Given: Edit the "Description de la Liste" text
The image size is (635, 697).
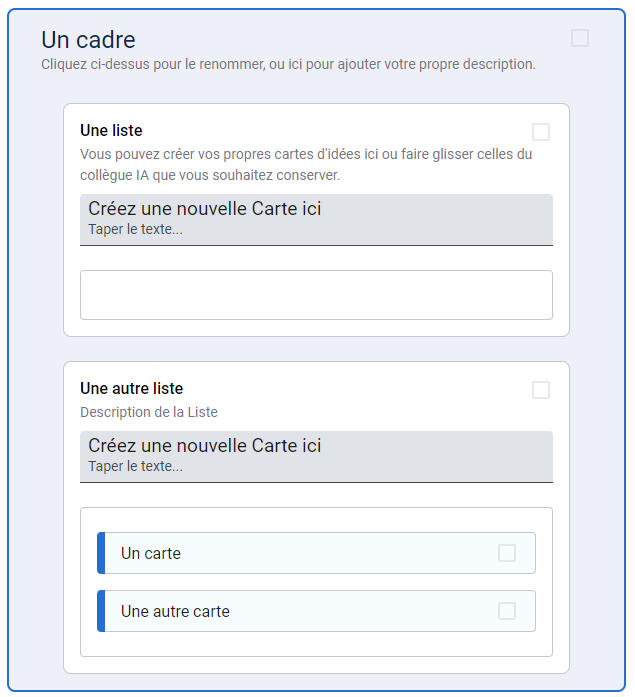Looking at the screenshot, I should [148, 412].
